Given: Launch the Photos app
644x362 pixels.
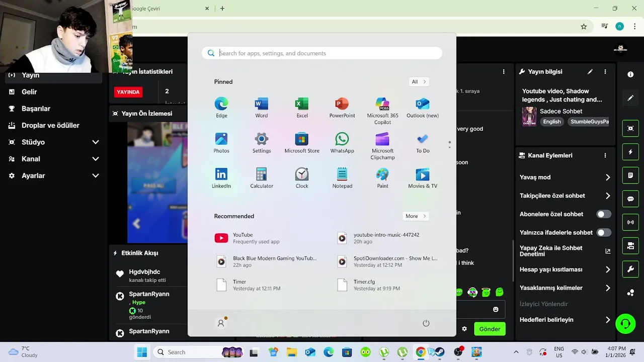Looking at the screenshot, I should click(221, 143).
